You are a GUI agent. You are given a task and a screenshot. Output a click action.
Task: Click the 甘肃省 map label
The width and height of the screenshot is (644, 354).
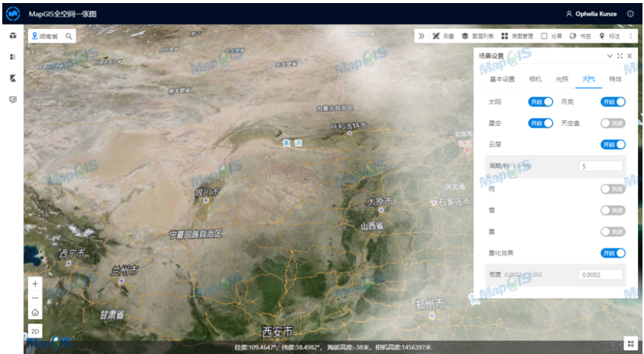112,315
